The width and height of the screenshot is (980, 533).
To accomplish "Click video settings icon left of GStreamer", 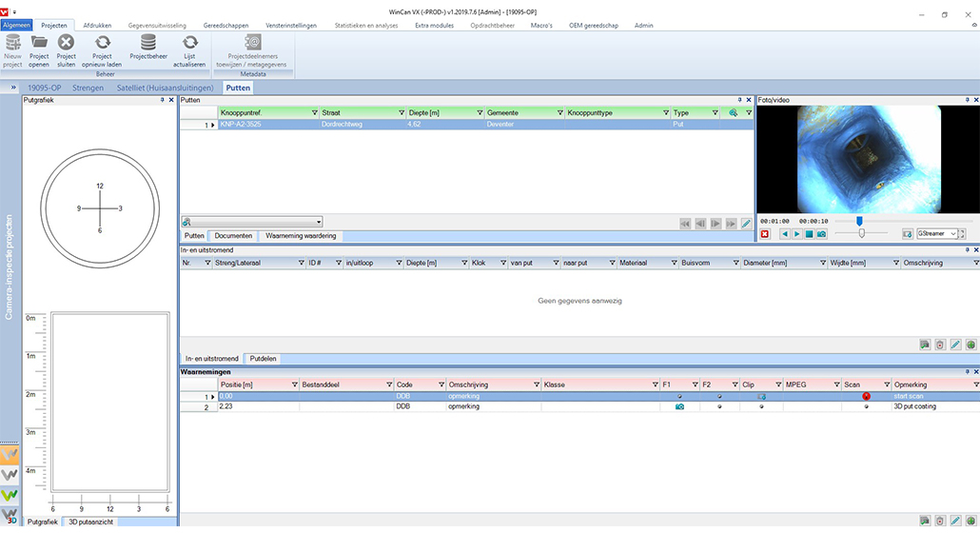I will coord(907,234).
